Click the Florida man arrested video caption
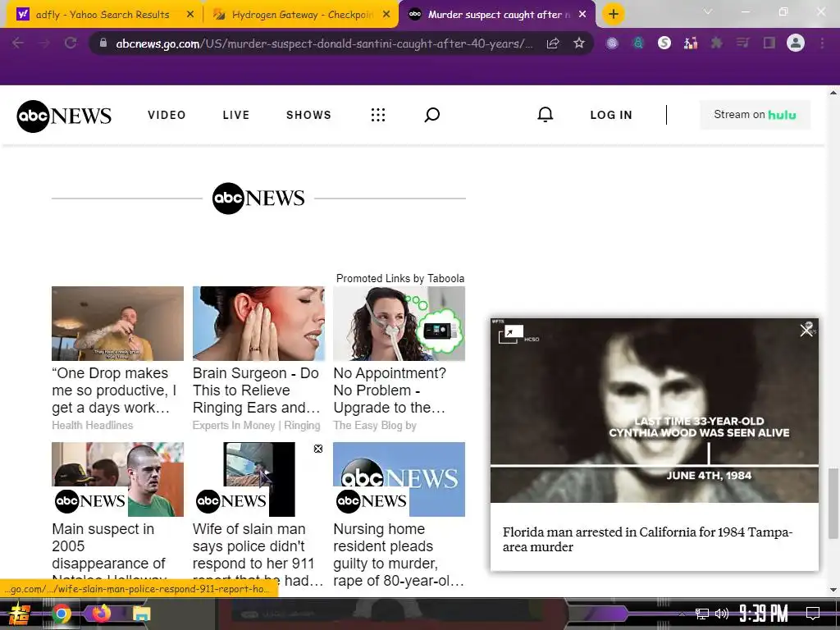 [648, 540]
